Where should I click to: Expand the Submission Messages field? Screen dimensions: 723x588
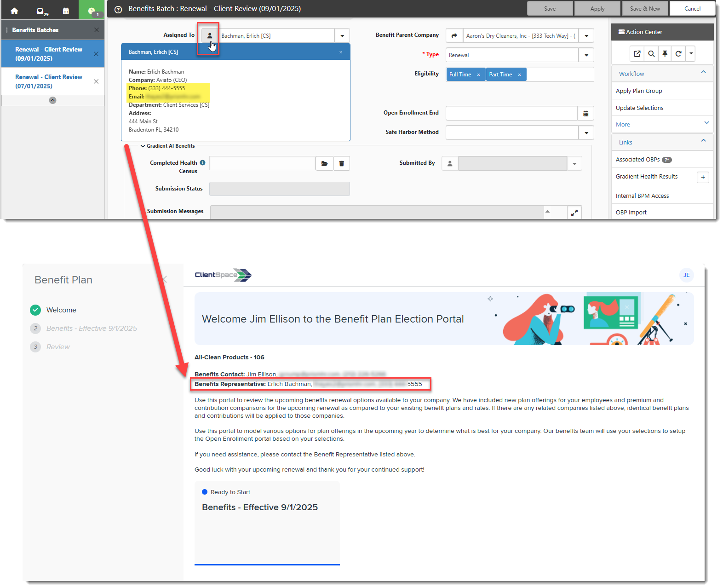[574, 213]
